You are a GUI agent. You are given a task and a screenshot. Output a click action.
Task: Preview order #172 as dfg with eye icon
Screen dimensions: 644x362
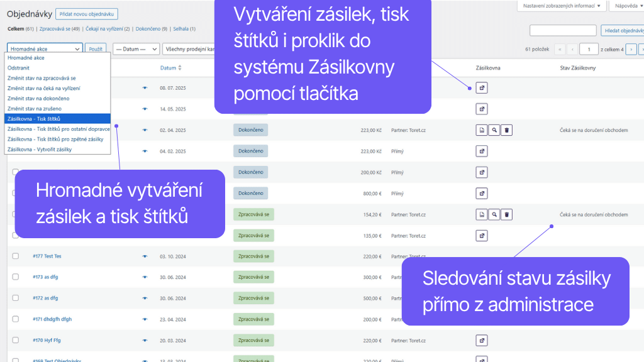[145, 298]
